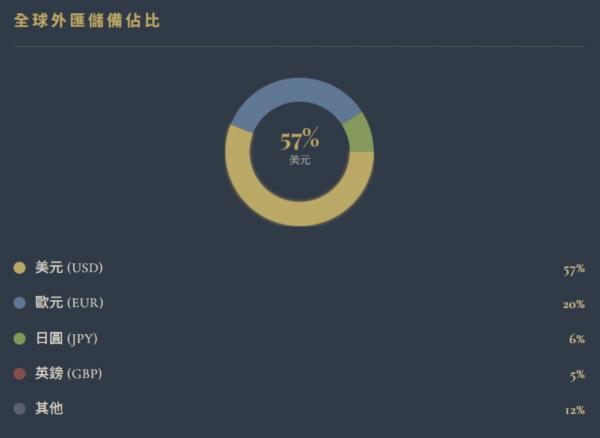Click the blue 歐元 (EUR) legend dot
This screenshot has height=438, width=600.
(19, 303)
